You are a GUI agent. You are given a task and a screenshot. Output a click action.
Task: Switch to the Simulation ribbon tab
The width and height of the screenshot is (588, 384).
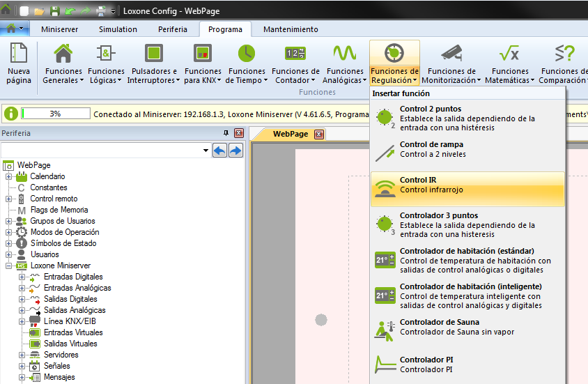(x=118, y=29)
